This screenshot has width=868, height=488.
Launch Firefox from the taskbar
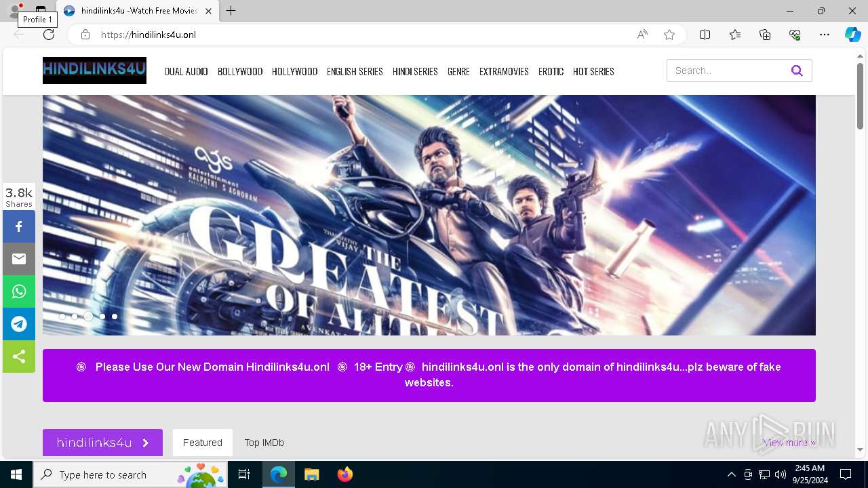tap(344, 474)
